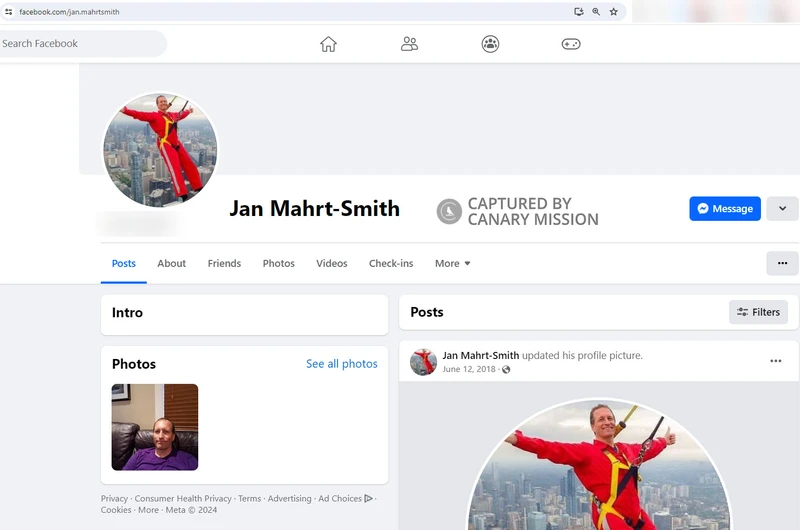
Task: Open the post's three-dot options menu
Action: (x=776, y=361)
